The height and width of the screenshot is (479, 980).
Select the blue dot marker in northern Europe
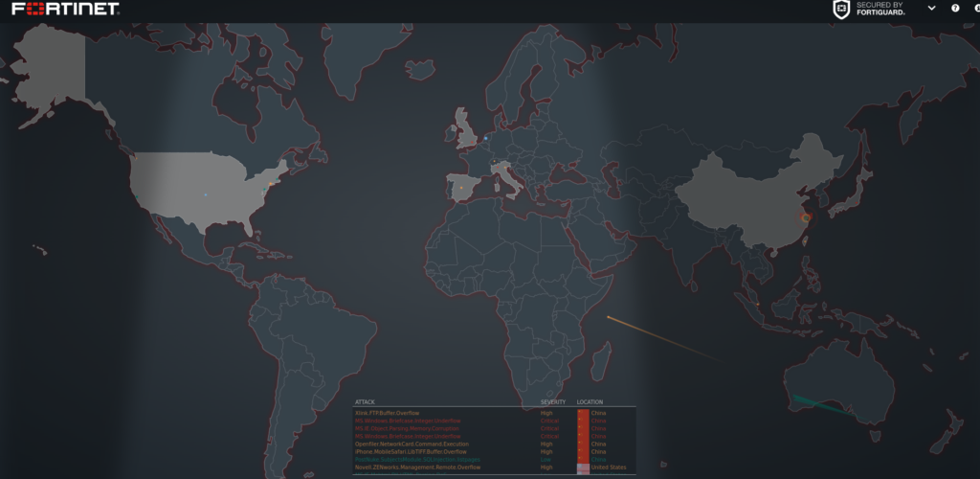coord(485,138)
